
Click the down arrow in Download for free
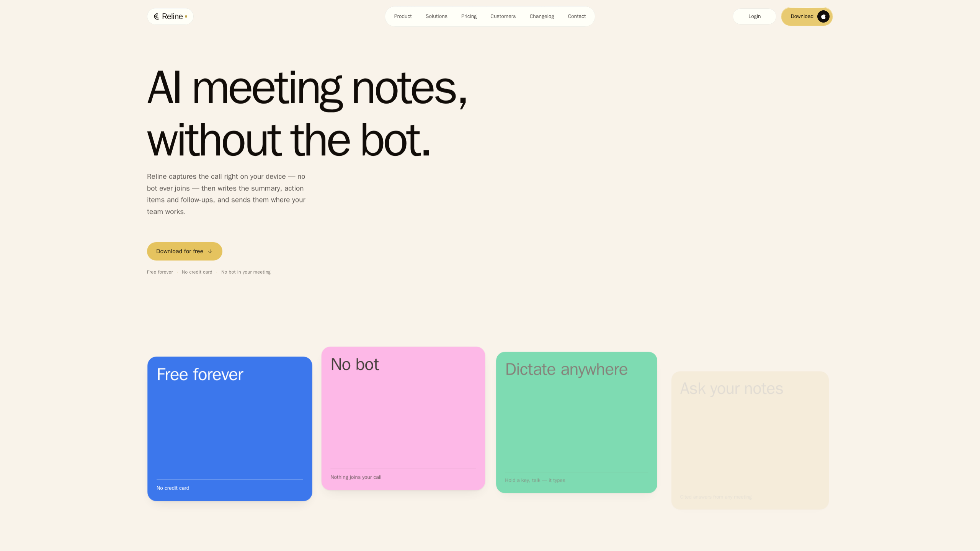pyautogui.click(x=210, y=251)
